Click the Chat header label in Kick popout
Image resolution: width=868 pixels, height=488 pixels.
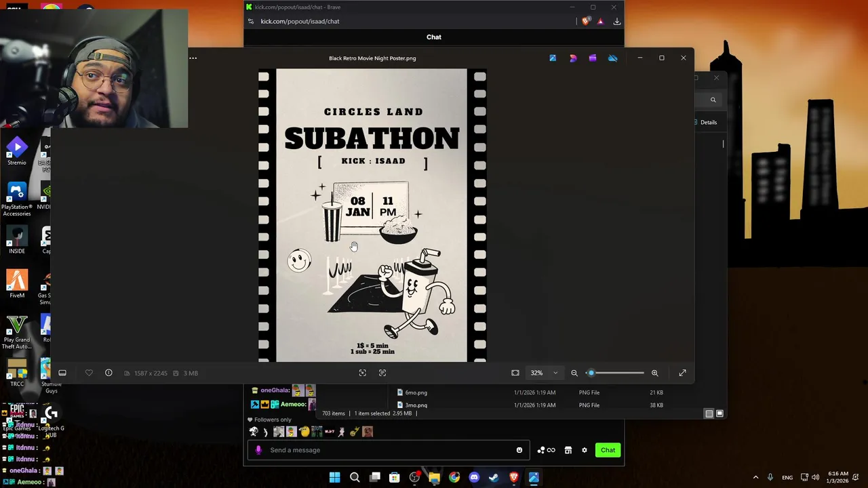click(x=434, y=37)
